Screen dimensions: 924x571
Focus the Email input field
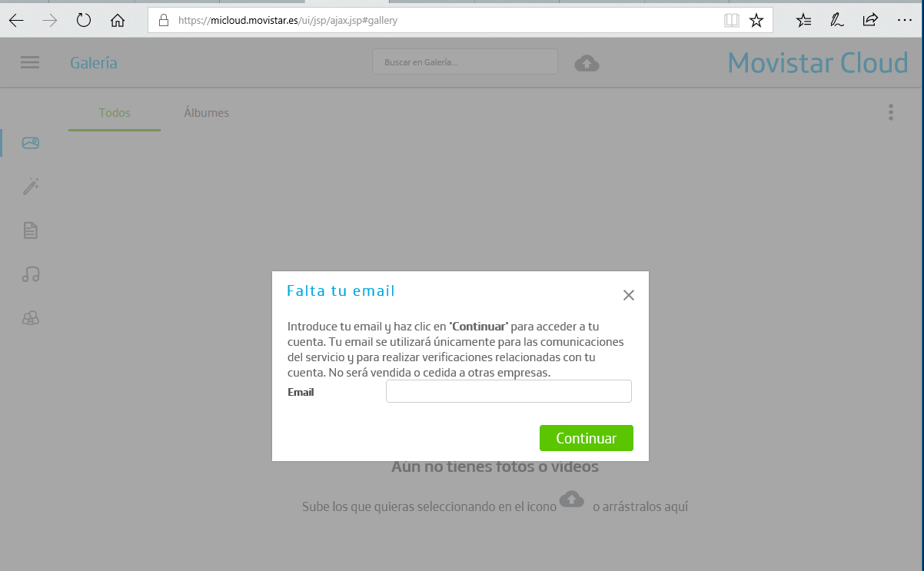508,392
